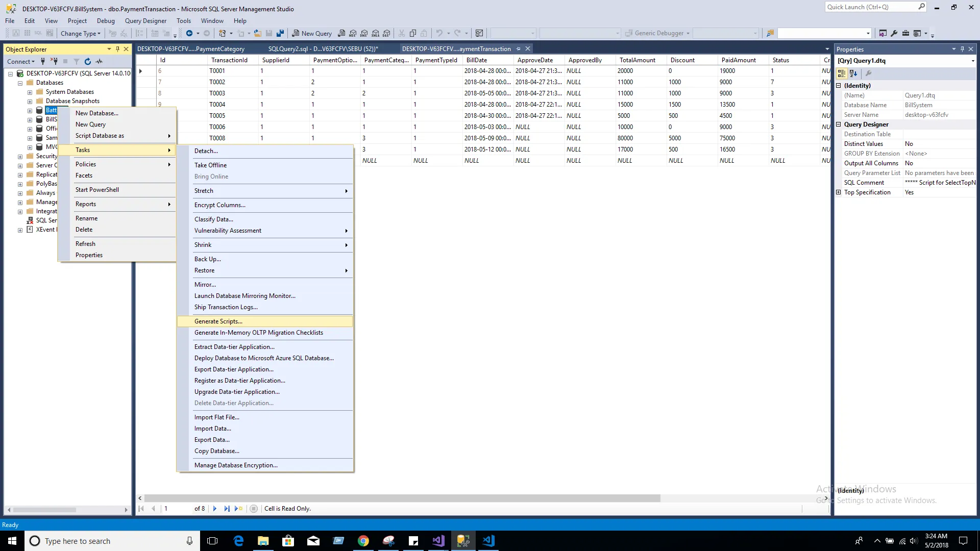Expand the Top Specification property
Screen dimensions: 980x551
coord(838,192)
